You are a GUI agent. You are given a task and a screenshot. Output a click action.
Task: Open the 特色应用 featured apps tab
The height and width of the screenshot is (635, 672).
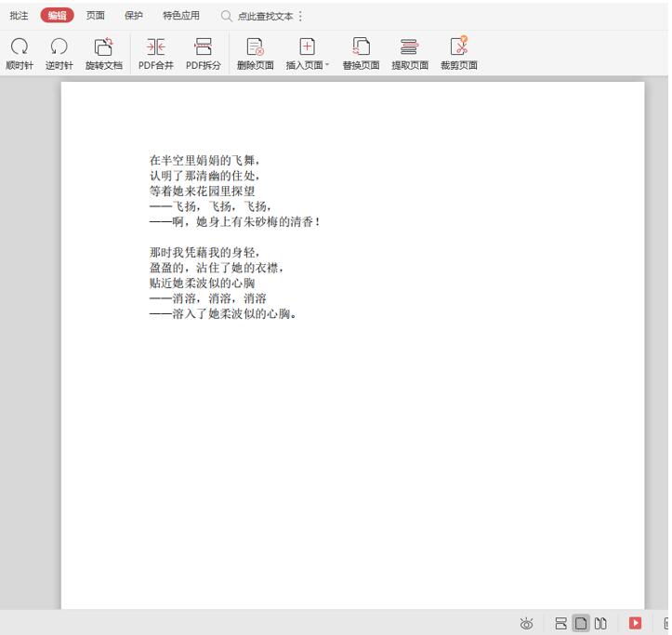tap(181, 16)
